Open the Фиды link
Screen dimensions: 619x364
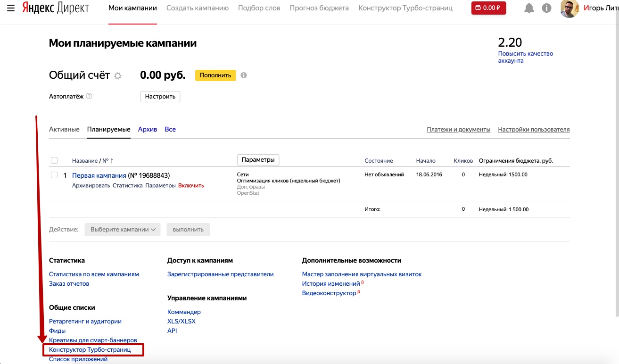(x=57, y=331)
